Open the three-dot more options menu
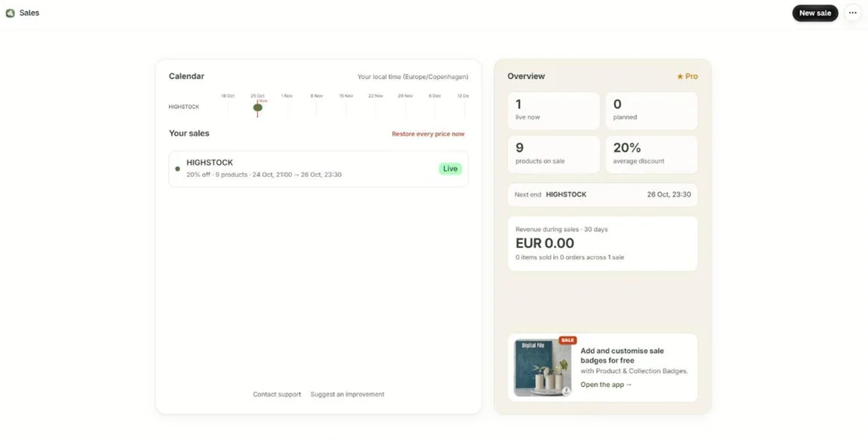 point(852,13)
